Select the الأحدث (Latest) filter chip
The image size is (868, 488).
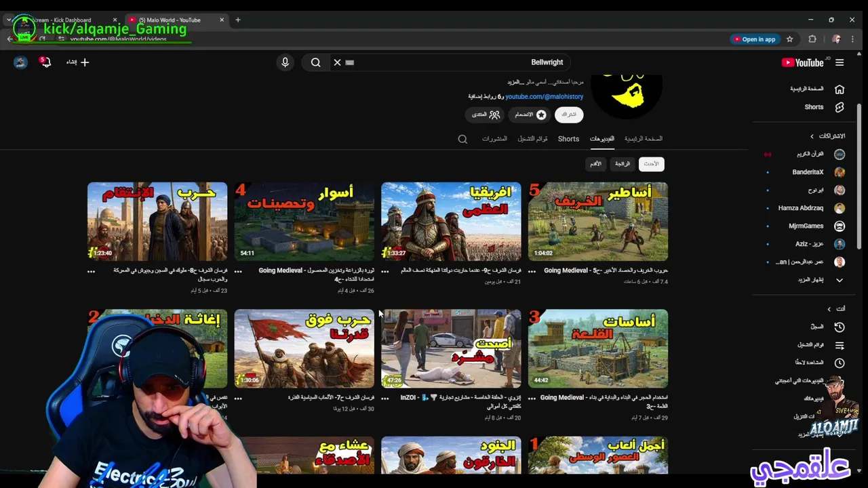click(x=651, y=164)
